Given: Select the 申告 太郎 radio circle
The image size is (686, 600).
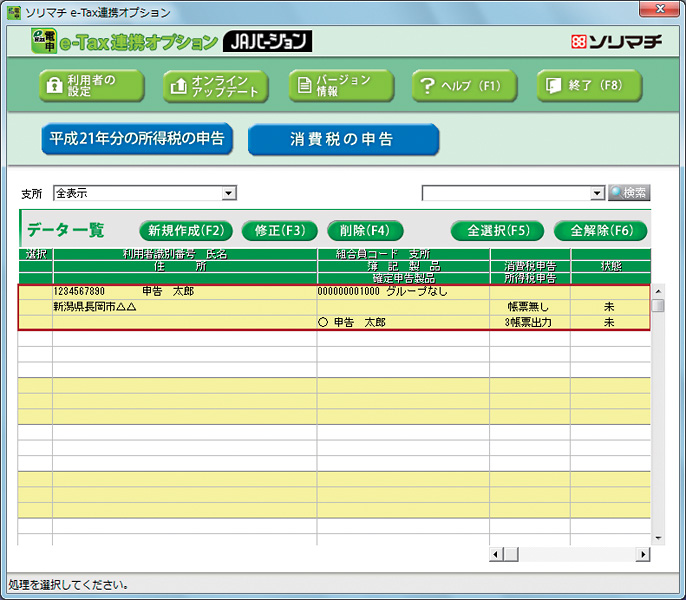Looking at the screenshot, I should 323,323.
